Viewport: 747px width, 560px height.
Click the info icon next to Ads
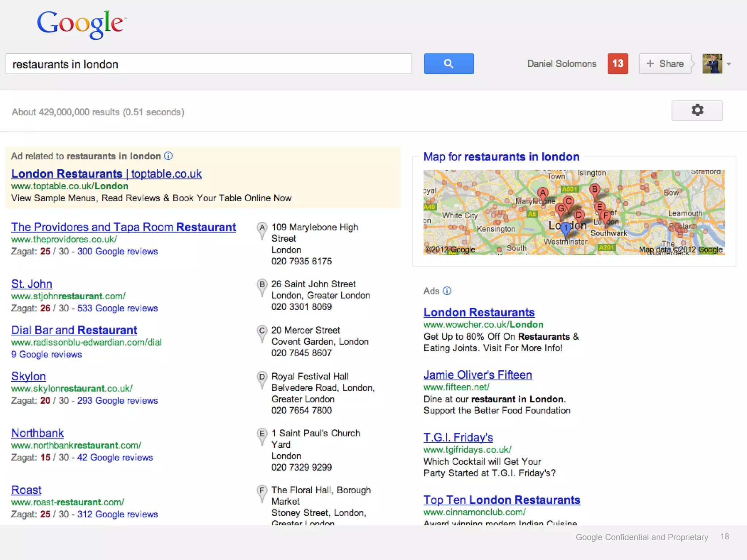[447, 291]
